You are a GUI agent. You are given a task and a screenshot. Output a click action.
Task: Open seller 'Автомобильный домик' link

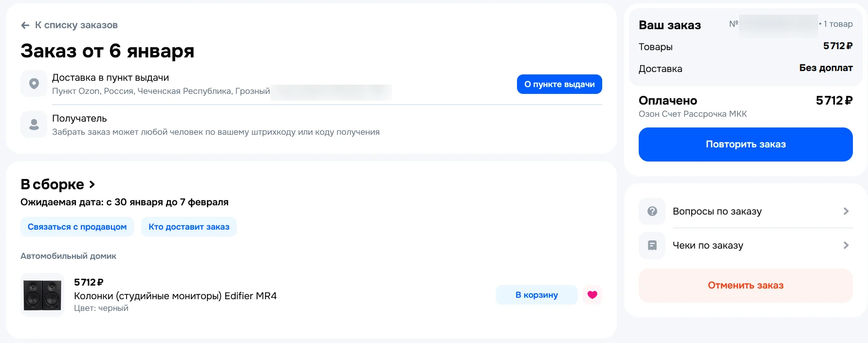point(69,256)
